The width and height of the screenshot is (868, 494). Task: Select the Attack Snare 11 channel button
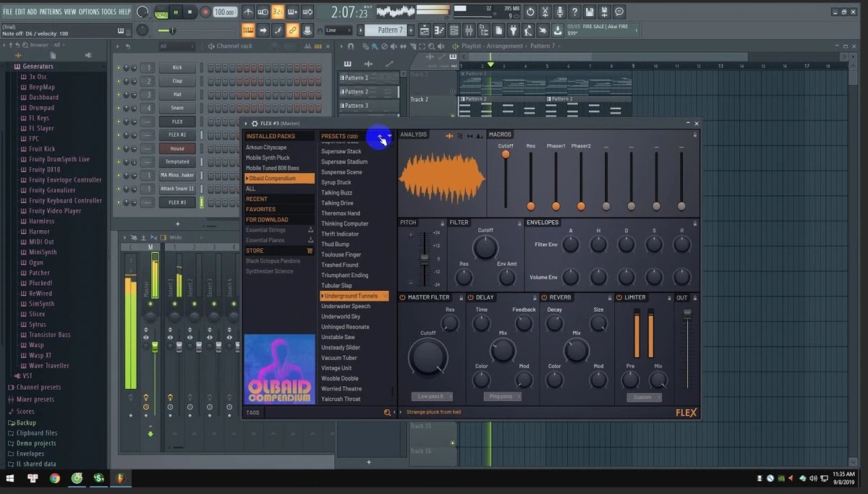[x=177, y=189]
